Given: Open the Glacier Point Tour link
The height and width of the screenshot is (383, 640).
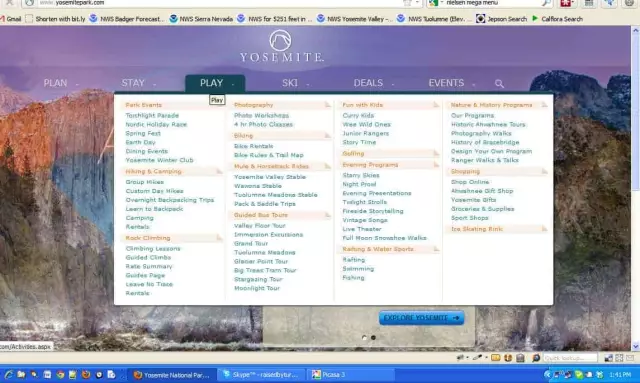Looking at the screenshot, I should pyautogui.click(x=261, y=261).
